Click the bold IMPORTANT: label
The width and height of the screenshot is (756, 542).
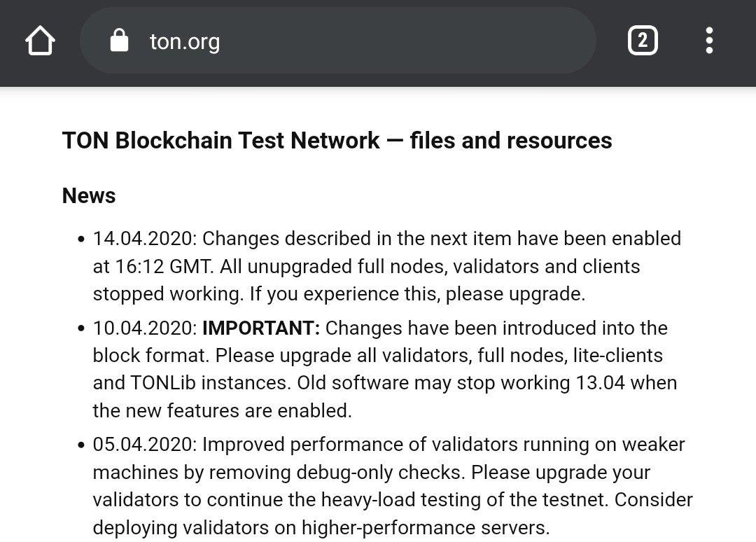click(261, 328)
